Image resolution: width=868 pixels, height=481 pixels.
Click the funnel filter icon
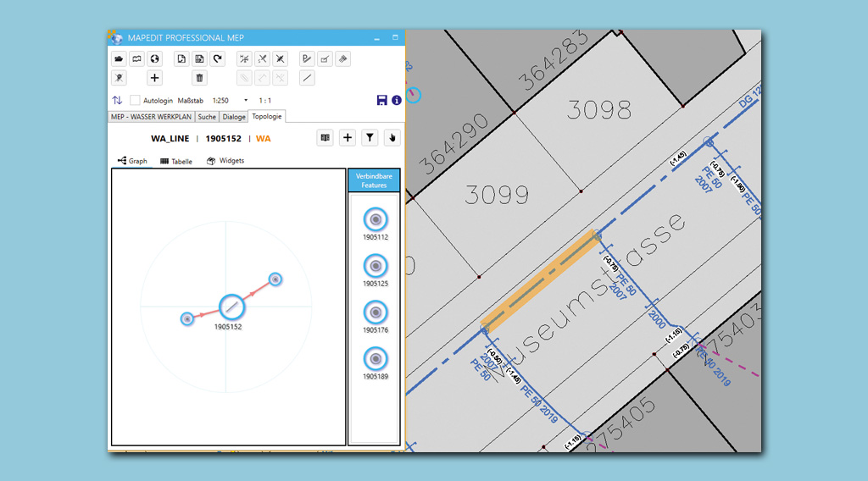[370, 138]
